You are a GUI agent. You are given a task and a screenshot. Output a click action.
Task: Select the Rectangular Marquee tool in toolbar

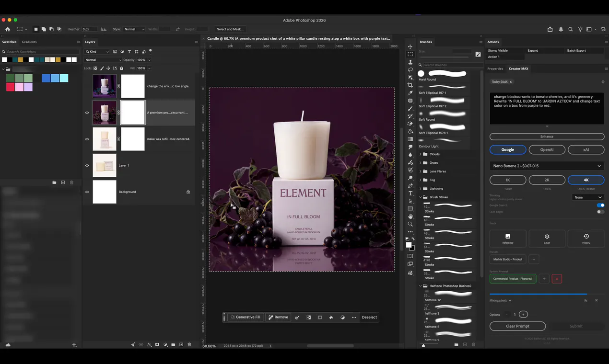tap(410, 54)
